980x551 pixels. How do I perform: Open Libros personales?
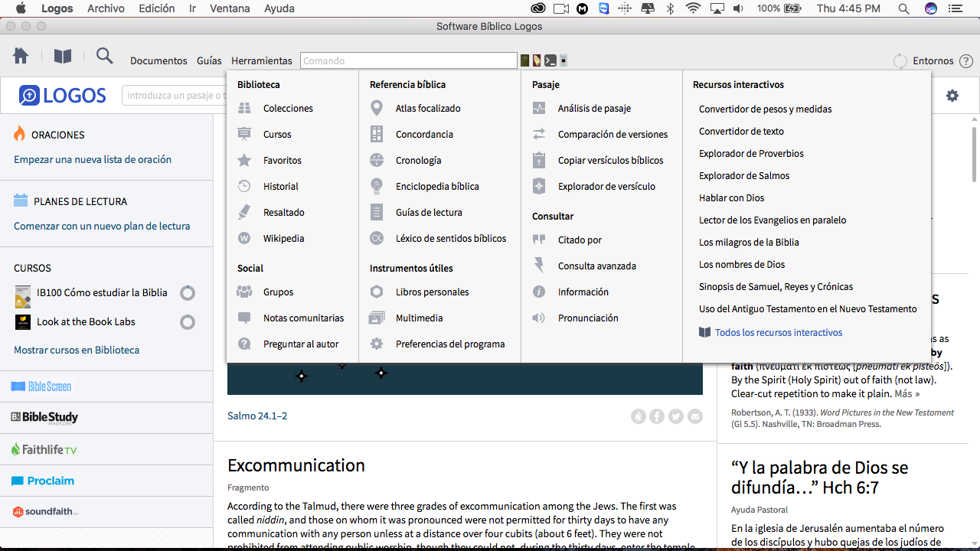point(432,292)
